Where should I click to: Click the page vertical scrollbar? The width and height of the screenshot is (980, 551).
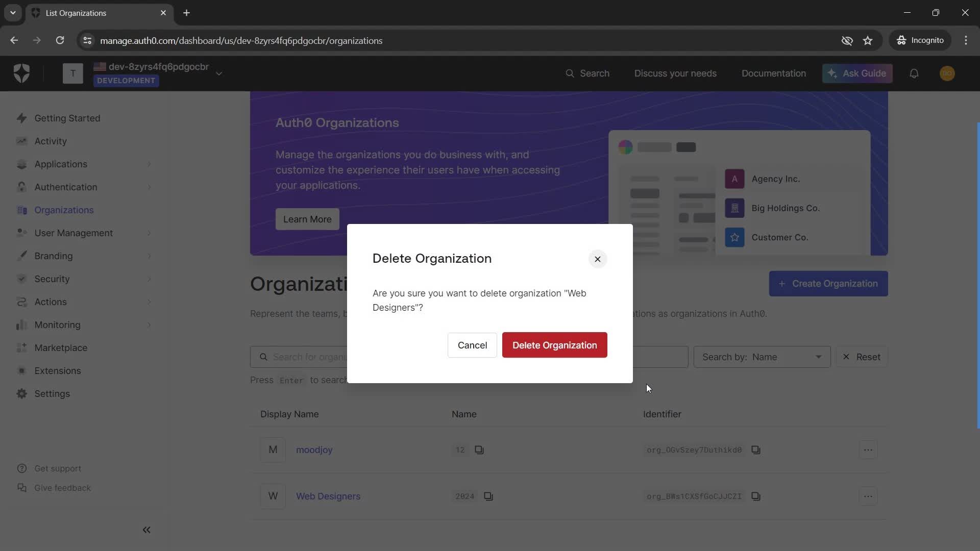point(978,275)
